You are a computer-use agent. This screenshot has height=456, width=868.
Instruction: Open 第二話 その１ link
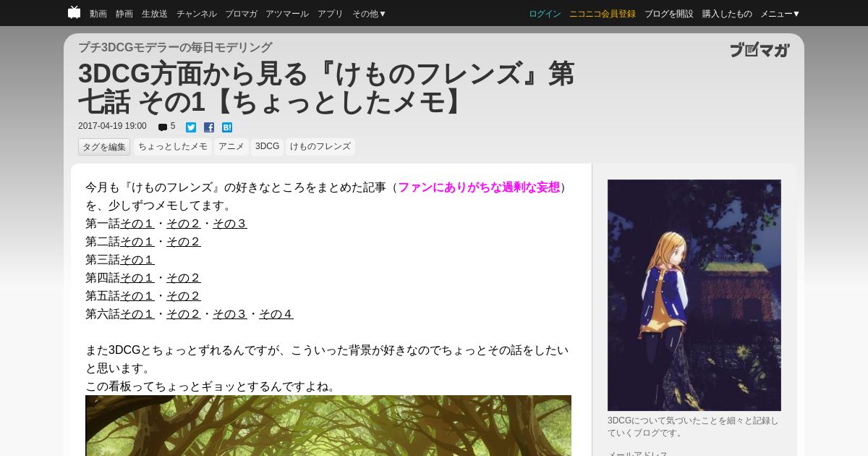tap(137, 242)
